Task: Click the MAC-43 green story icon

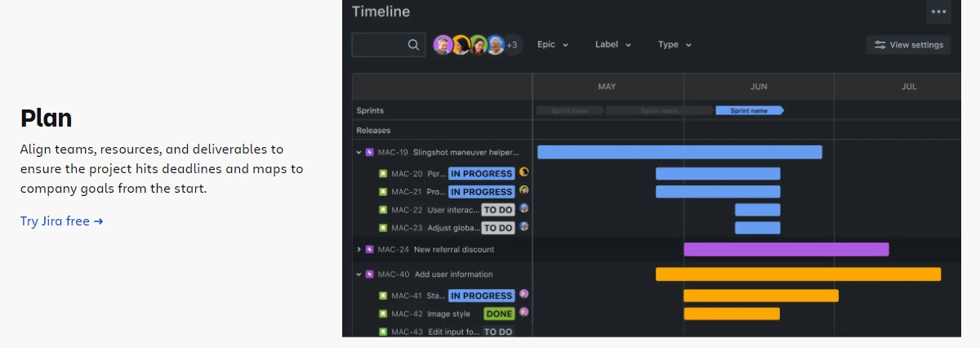Action: click(x=382, y=332)
